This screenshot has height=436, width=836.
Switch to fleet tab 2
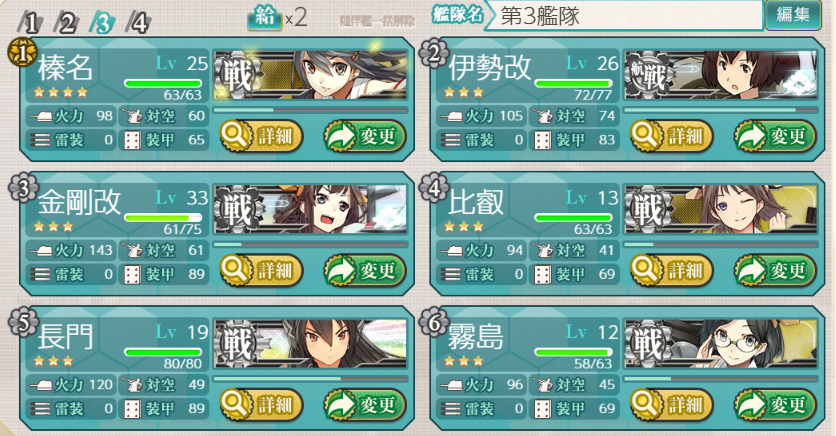coord(67,23)
